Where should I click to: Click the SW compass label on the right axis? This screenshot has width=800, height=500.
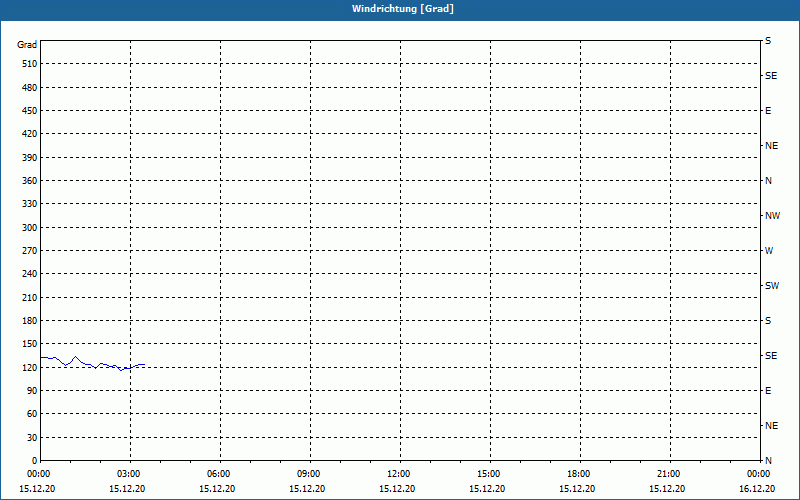(x=772, y=286)
